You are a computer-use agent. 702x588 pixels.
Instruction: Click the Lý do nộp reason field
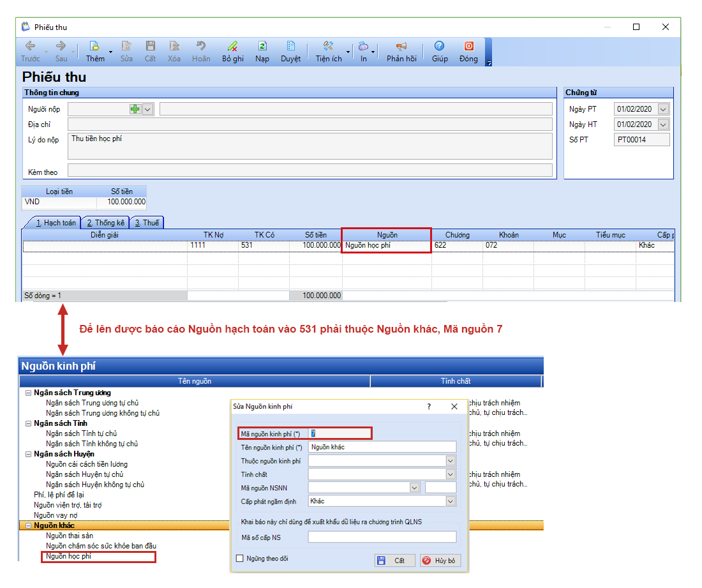[x=310, y=146]
